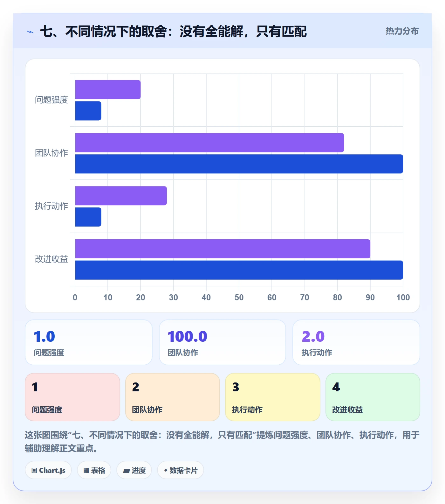The image size is (445, 504).
Task: Click the 执行动作 y-axis label of the chart
Action: (x=51, y=206)
